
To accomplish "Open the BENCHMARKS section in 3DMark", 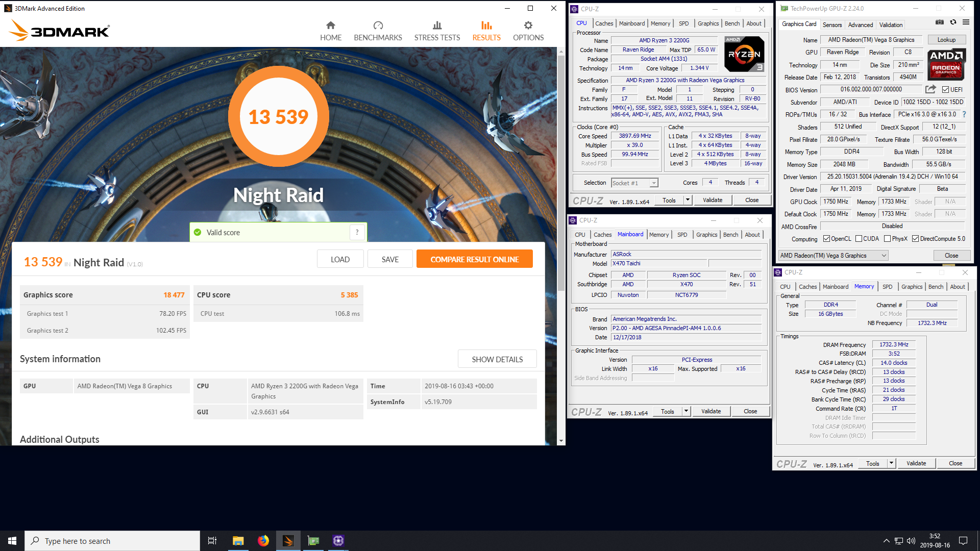I will pyautogui.click(x=378, y=31).
